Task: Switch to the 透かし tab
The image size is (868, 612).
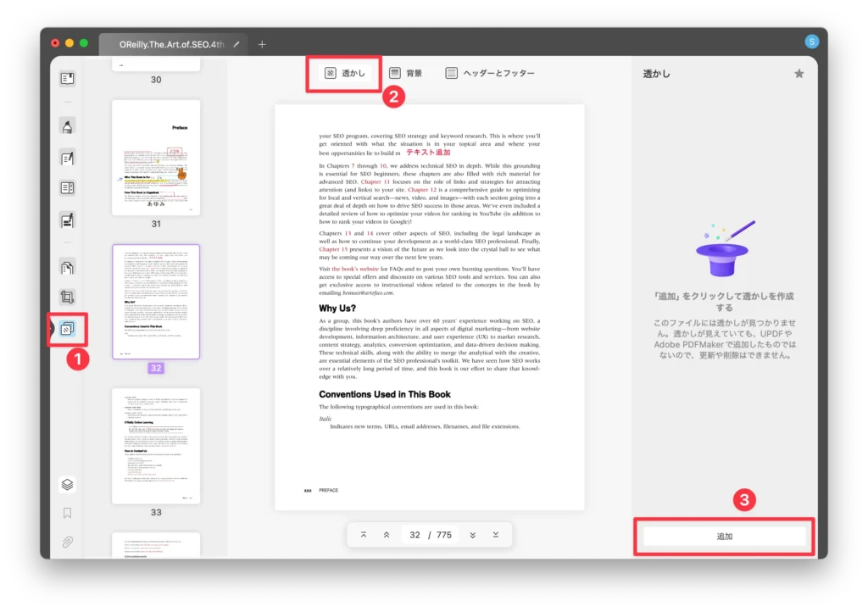Action: click(x=344, y=74)
